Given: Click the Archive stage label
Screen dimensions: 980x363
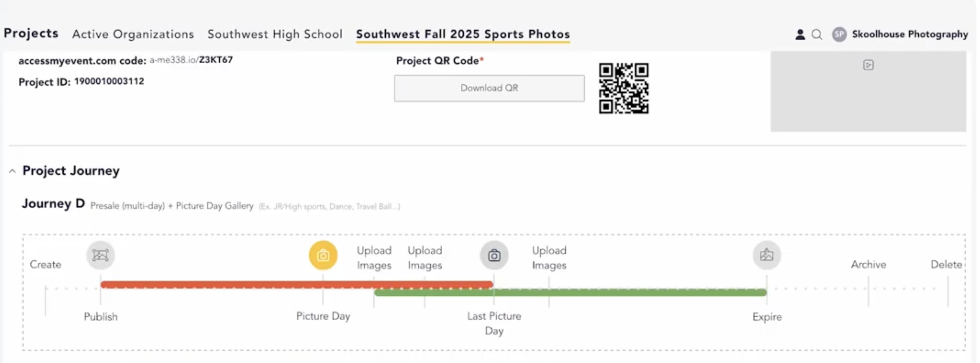Looking at the screenshot, I should 869,264.
